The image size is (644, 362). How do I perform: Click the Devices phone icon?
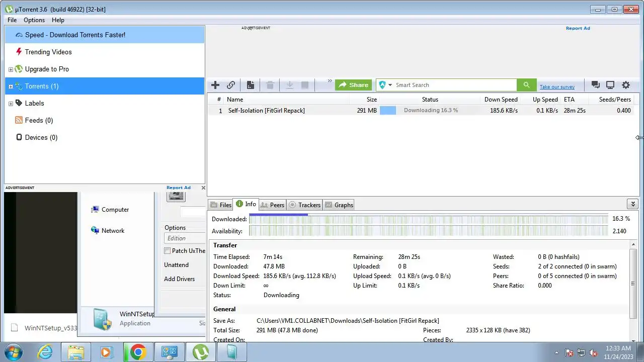pyautogui.click(x=19, y=137)
